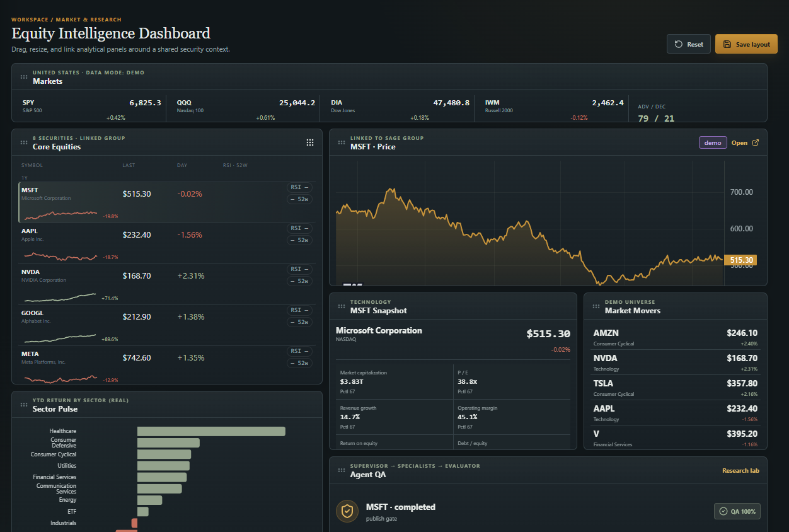The image size is (789, 532).
Task: Toggle the 52w pill on the META row
Action: click(x=299, y=363)
